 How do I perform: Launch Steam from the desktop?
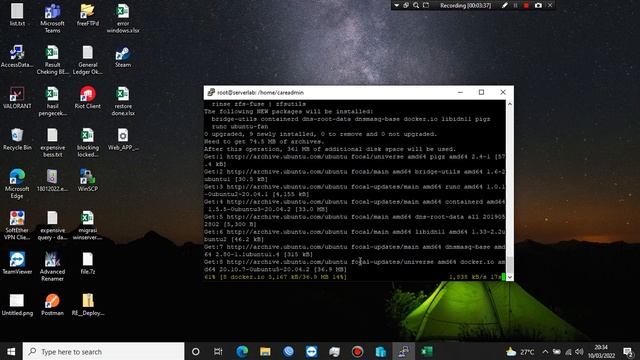[123, 56]
